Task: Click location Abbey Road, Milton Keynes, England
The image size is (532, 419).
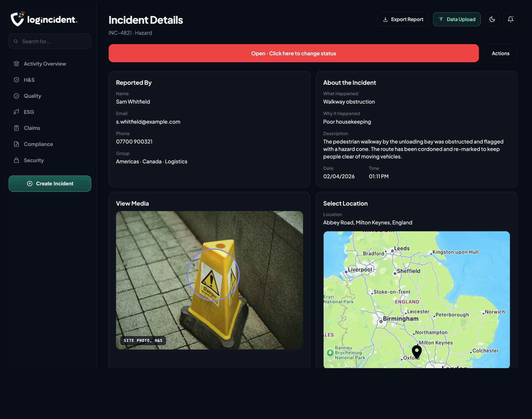Action: click(368, 223)
